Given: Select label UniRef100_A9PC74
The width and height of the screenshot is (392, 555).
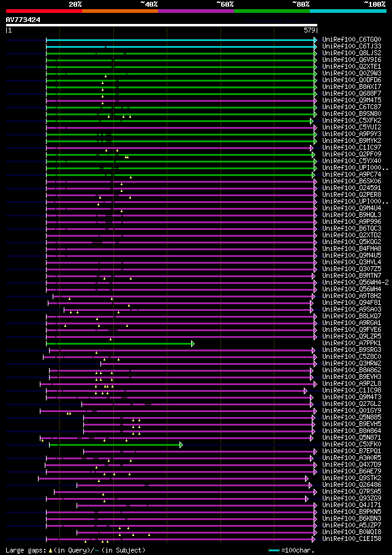Looking at the screenshot, I should (352, 175).
